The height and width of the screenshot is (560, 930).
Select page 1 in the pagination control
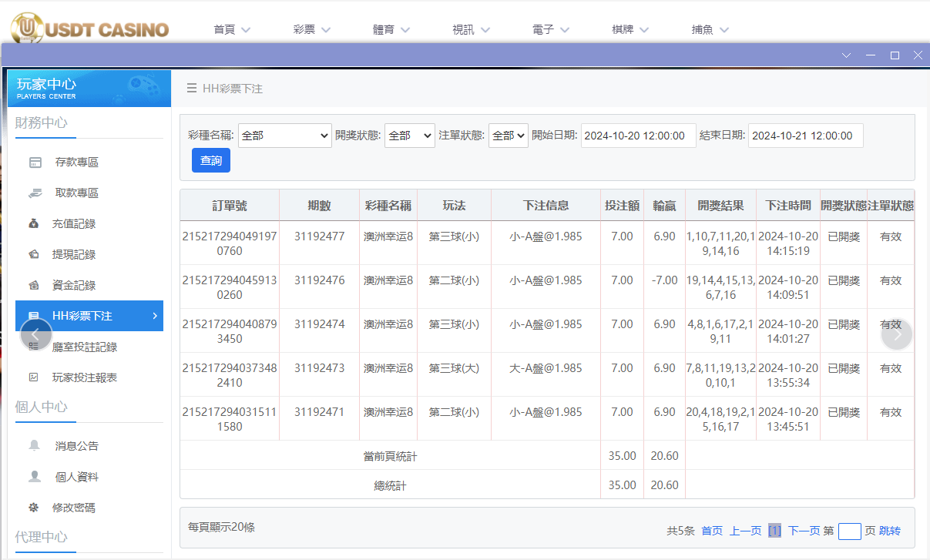[x=774, y=531]
